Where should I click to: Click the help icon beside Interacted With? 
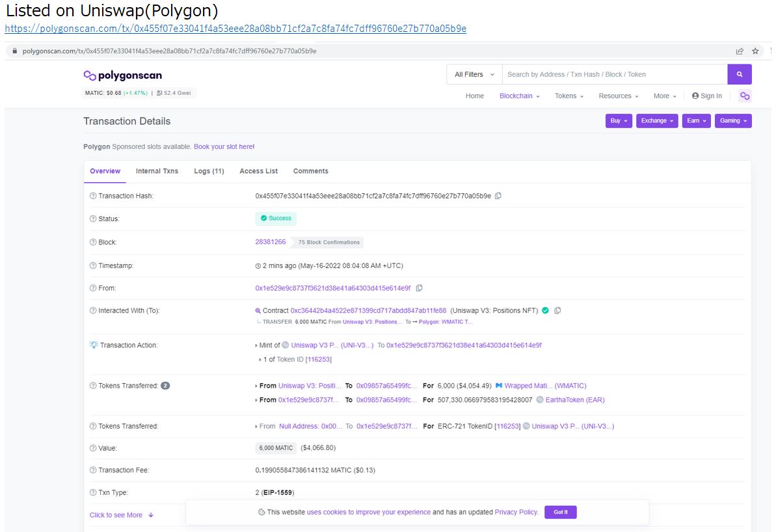click(x=92, y=311)
